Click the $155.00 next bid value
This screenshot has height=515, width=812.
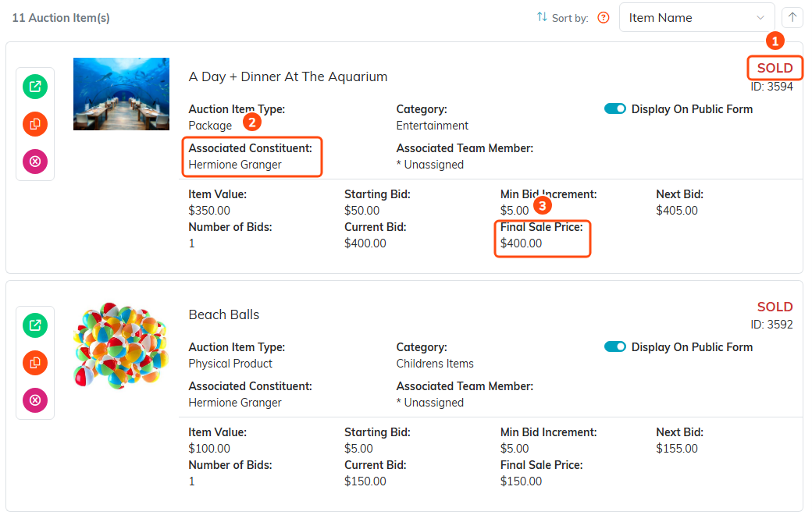(x=677, y=449)
